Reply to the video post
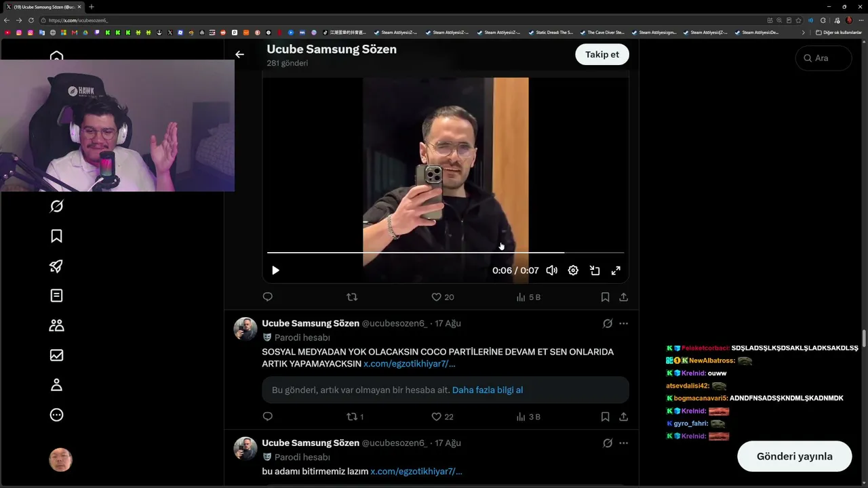Screen dimensions: 868x488 268,297
